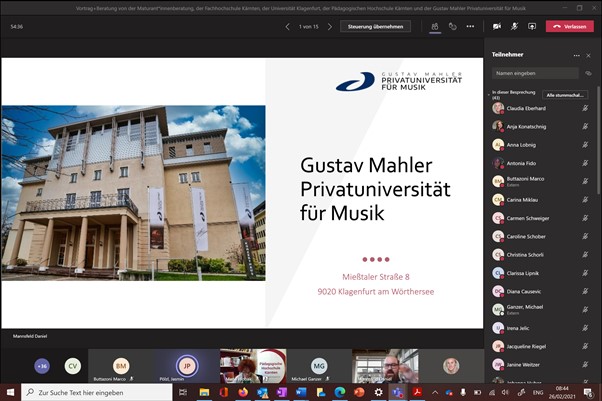Toggle the microphone mute button
The width and height of the screenshot is (602, 401).
click(x=514, y=27)
